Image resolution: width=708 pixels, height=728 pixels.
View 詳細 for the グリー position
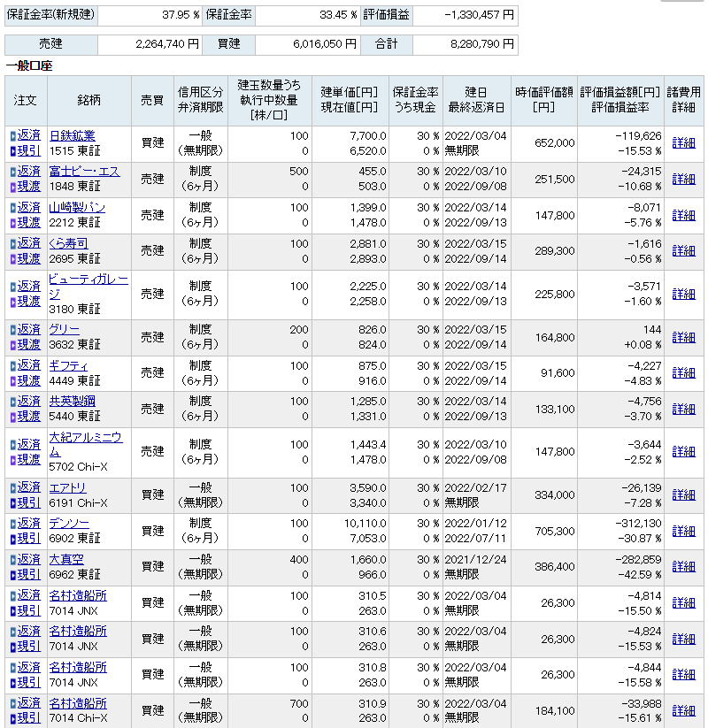coord(683,337)
